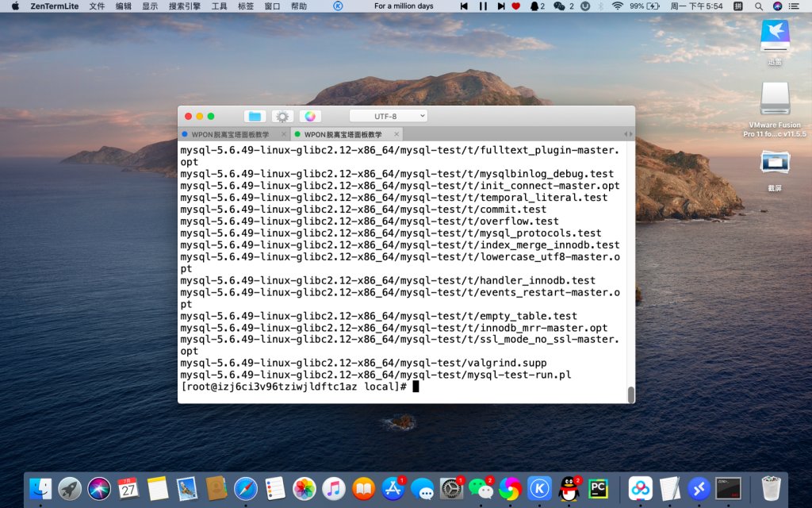Open QQ penguin from the Dock

click(569, 488)
